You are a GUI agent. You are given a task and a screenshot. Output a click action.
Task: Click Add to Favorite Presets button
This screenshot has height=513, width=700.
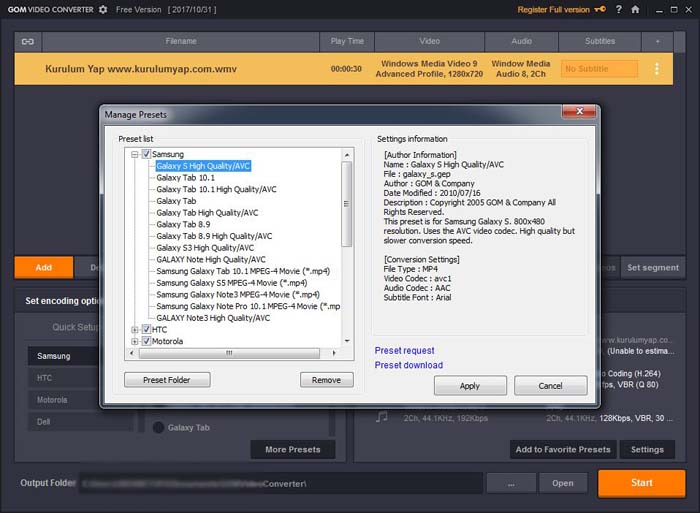pyautogui.click(x=563, y=450)
